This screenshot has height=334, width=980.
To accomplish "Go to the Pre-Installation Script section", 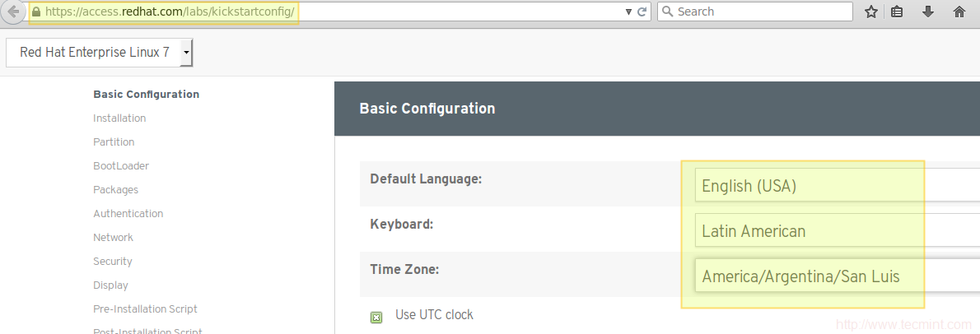I will 145,309.
